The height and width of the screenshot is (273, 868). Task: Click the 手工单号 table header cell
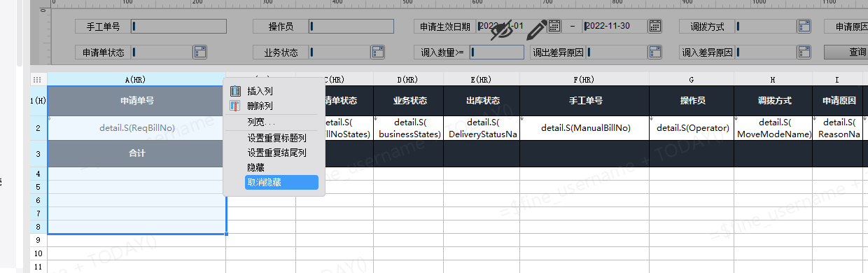(x=584, y=101)
